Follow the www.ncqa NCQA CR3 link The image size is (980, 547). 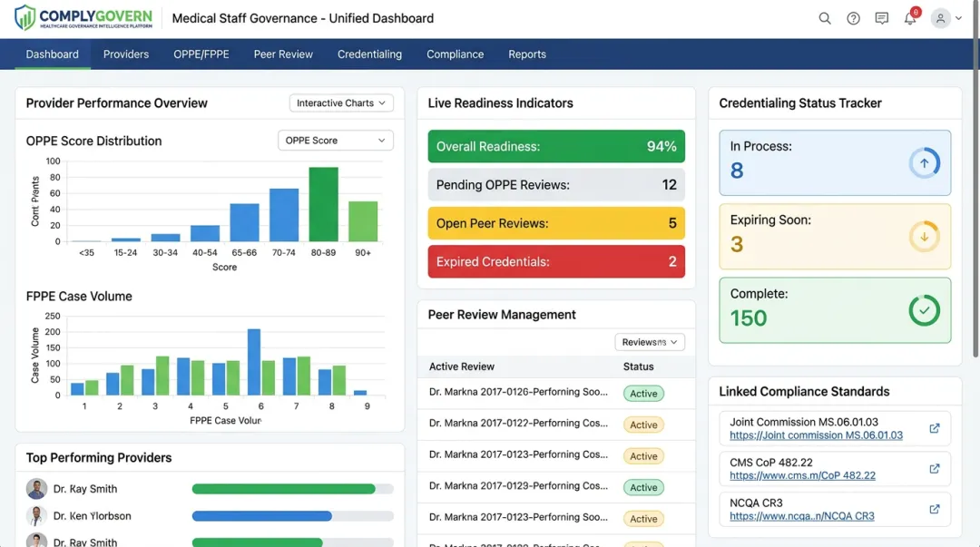(802, 516)
